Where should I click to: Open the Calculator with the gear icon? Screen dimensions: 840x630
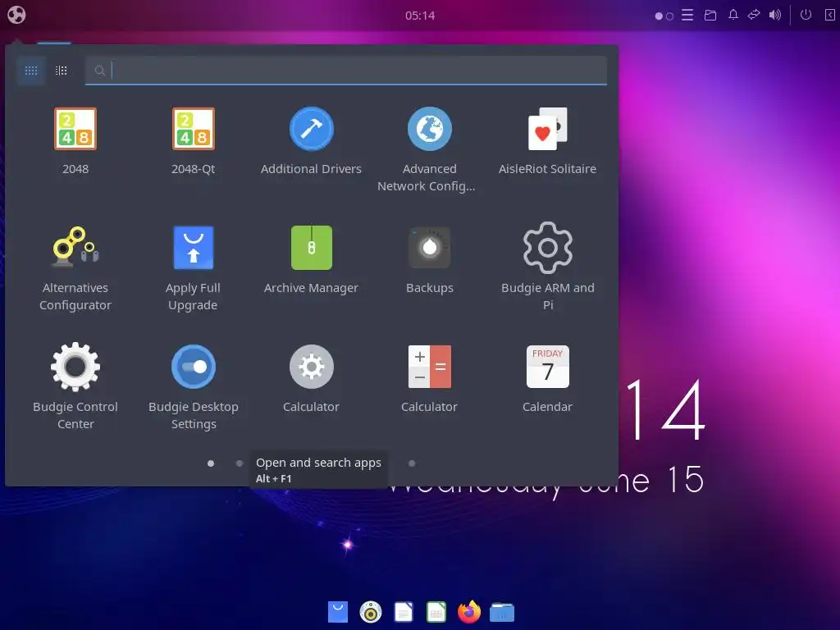(311, 378)
